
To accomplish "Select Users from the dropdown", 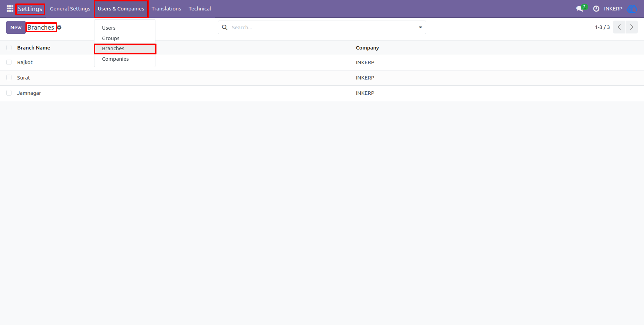I will click(x=125, y=28).
